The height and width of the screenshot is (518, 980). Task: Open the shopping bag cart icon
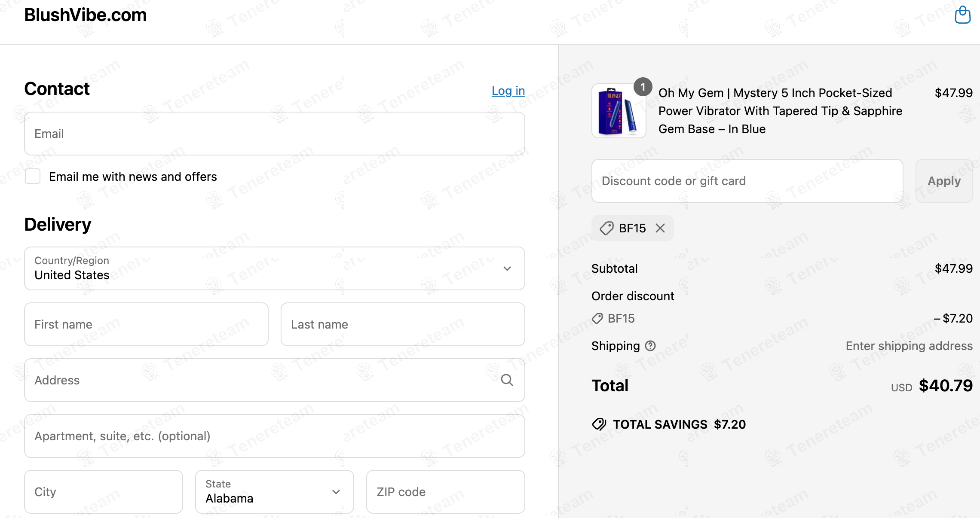point(962,15)
